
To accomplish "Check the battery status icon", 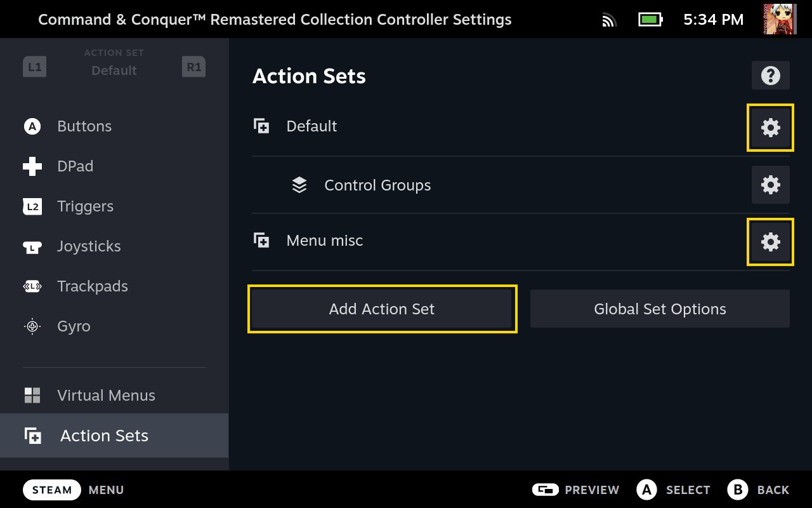I will (x=650, y=20).
